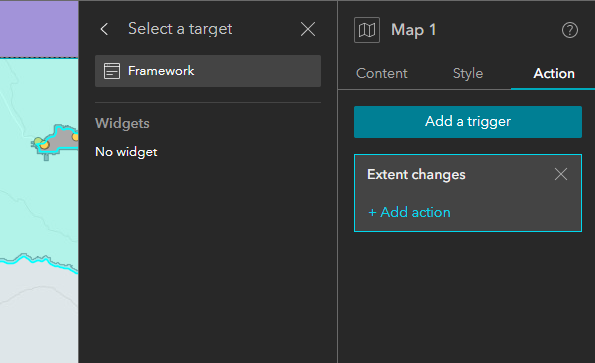The height and width of the screenshot is (363, 595).
Task: Click the Select a target heading
Action: pyautogui.click(x=180, y=29)
